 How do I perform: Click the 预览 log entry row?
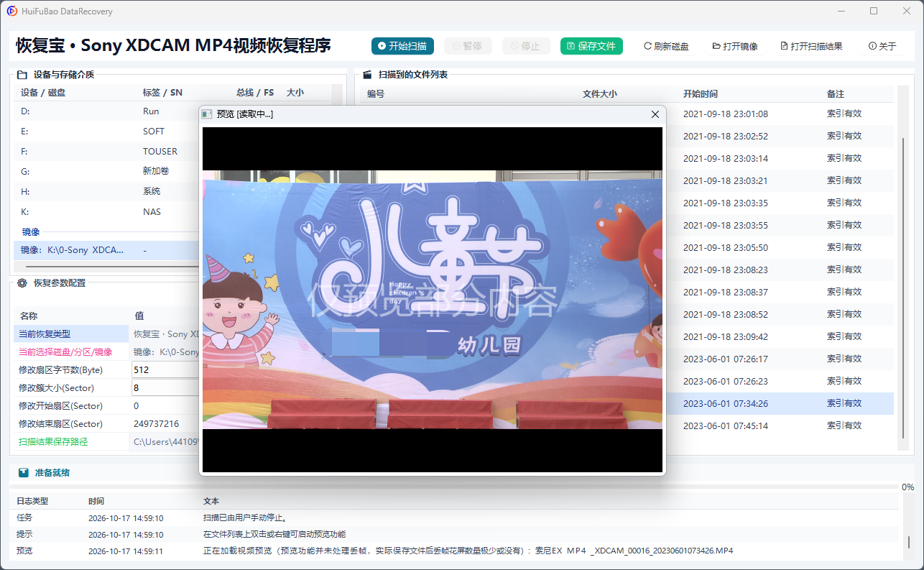pos(454,551)
